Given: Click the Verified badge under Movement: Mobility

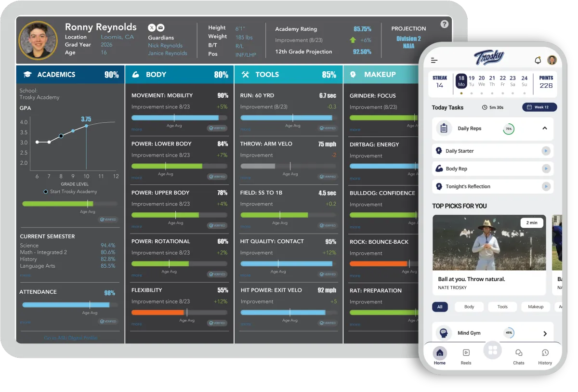Looking at the screenshot, I should pos(217,129).
